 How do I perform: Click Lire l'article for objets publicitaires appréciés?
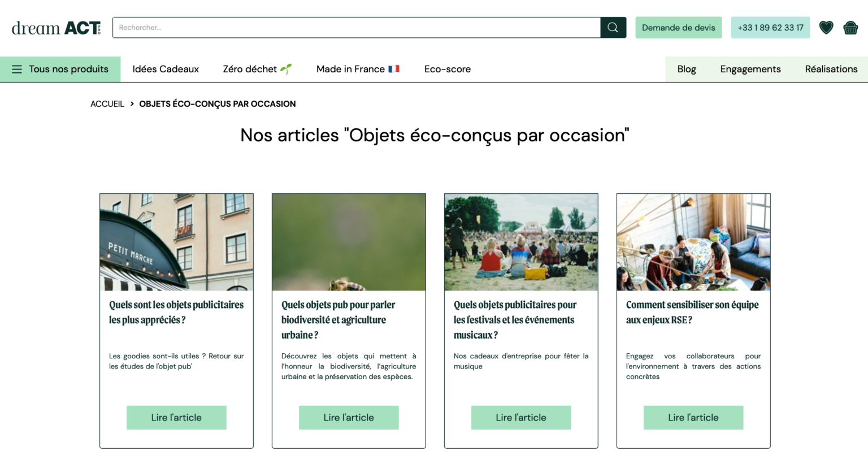point(176,418)
